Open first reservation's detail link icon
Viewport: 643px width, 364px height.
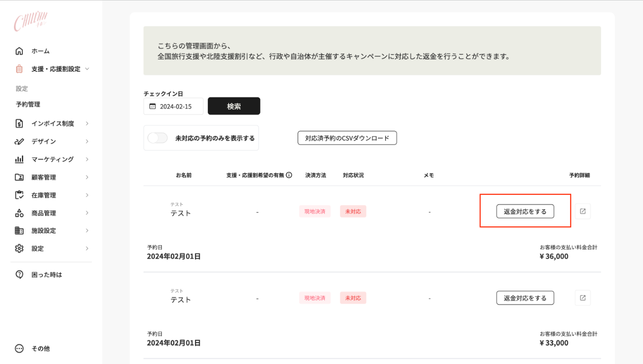point(582,211)
